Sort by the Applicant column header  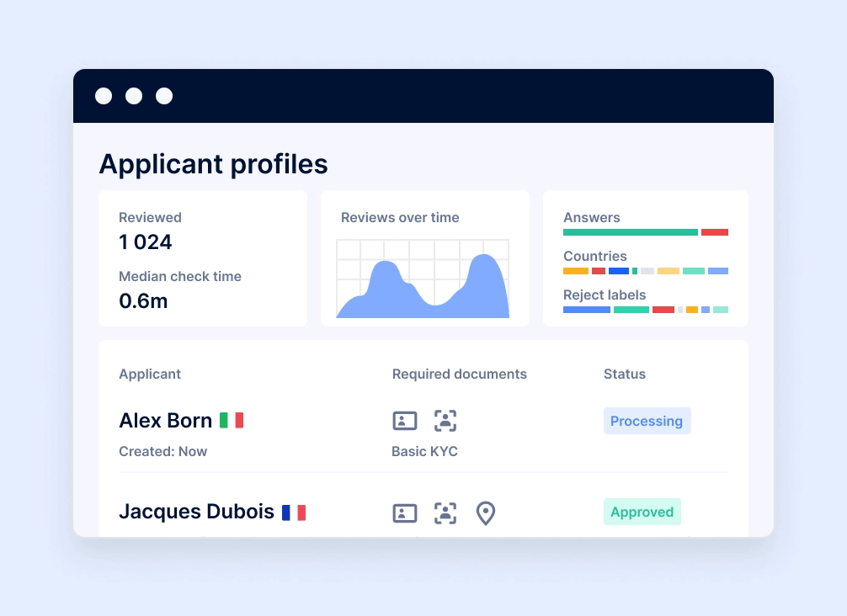[x=150, y=374]
